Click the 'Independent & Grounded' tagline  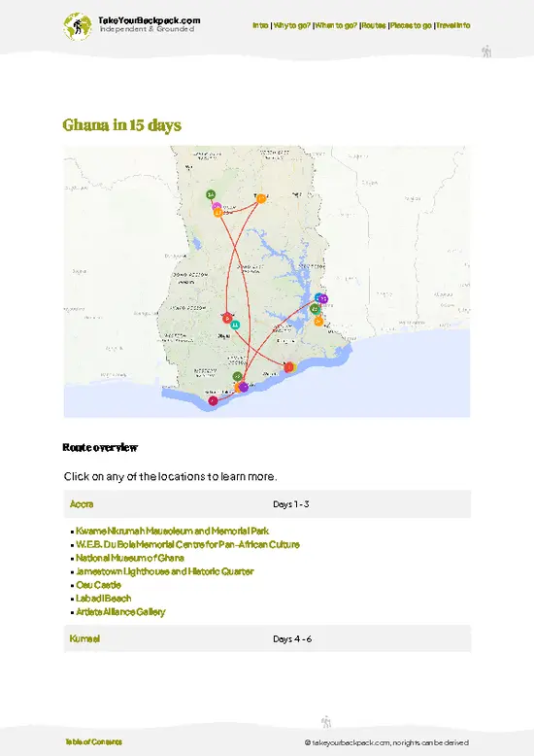pos(147,29)
